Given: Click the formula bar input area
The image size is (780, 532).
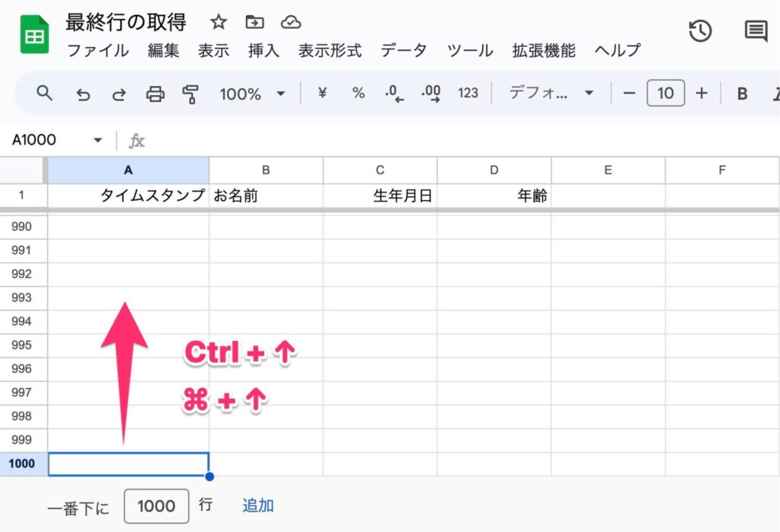Looking at the screenshot, I should [462, 141].
